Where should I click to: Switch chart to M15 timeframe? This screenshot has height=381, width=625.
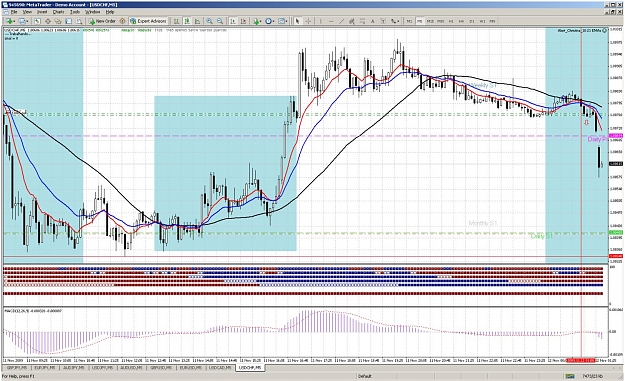[x=430, y=21]
